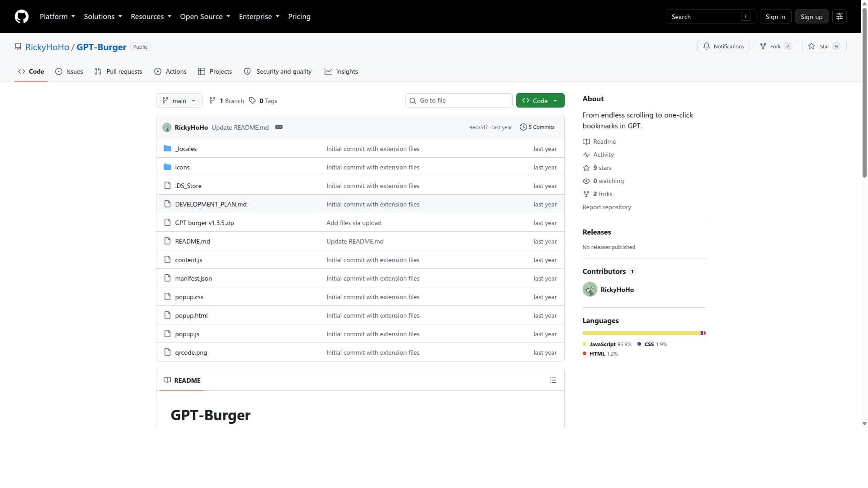Star the GPT-Burger repository

point(824,47)
